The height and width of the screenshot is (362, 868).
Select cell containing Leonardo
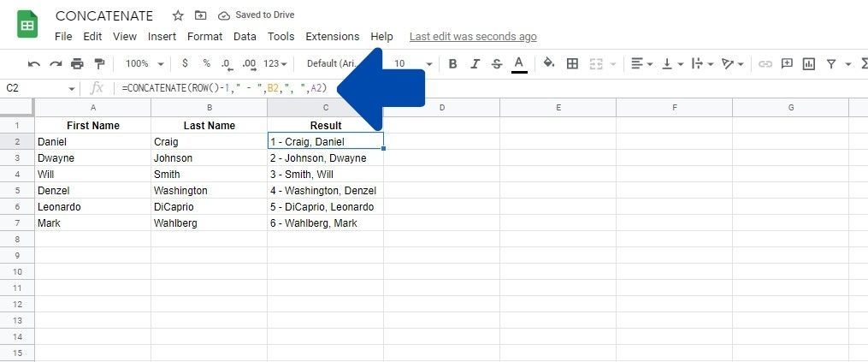(x=93, y=207)
